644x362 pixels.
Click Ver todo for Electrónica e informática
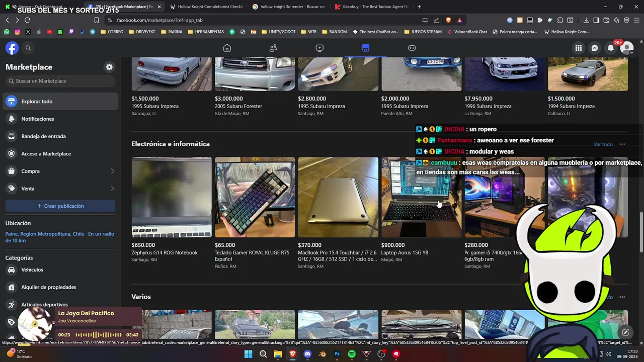click(x=603, y=144)
